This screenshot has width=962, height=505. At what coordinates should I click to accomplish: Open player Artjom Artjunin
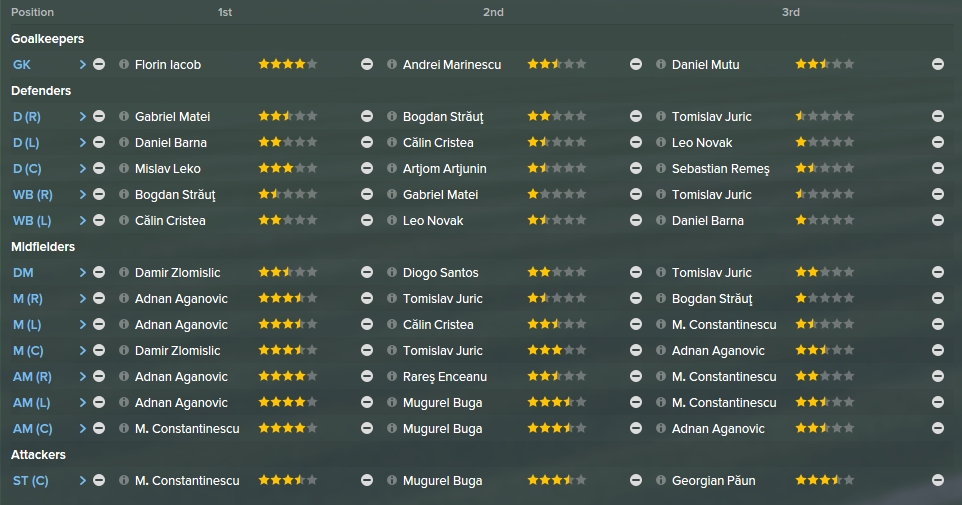[x=445, y=169]
